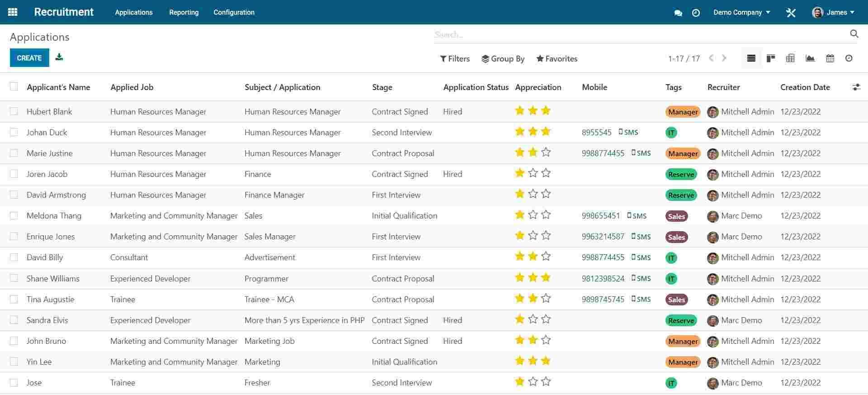
Task: Click Reserve tag on Joren Jacob
Action: click(x=681, y=174)
